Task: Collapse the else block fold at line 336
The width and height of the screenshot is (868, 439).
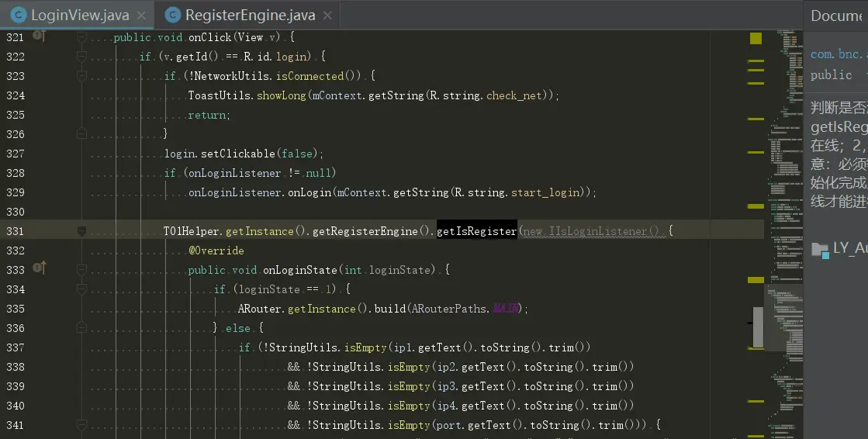Action: [81, 328]
